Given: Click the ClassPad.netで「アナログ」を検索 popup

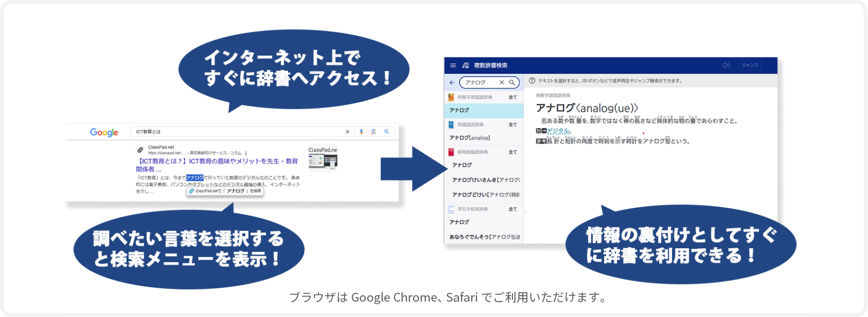Looking at the screenshot, I should tap(225, 191).
